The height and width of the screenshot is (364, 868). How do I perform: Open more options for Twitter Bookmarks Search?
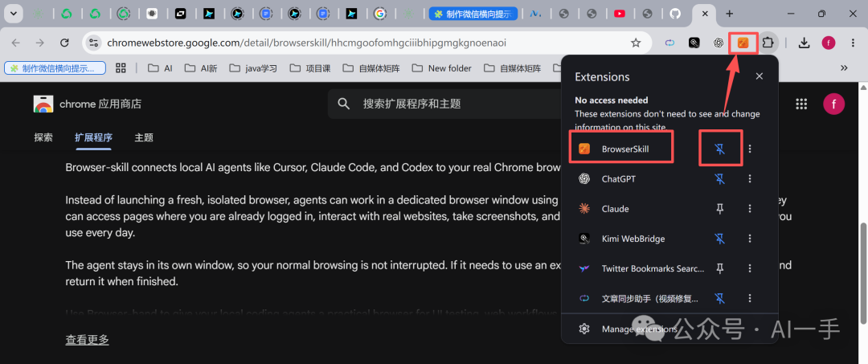pyautogui.click(x=750, y=268)
